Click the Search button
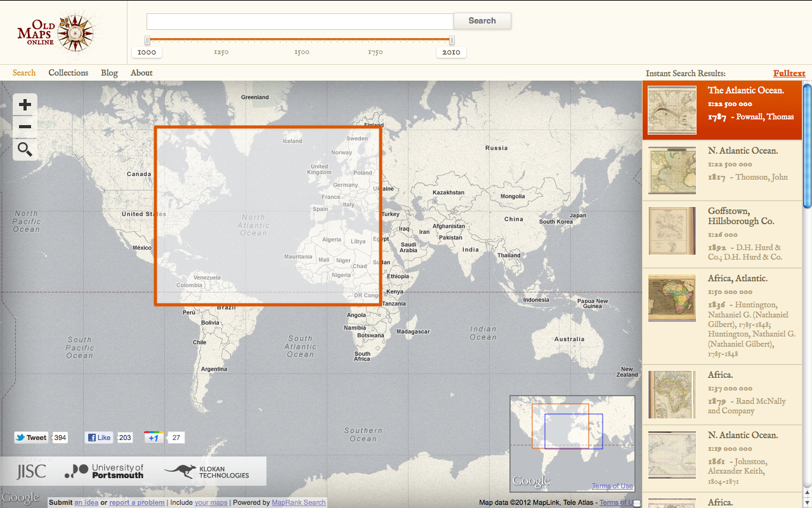 [482, 21]
